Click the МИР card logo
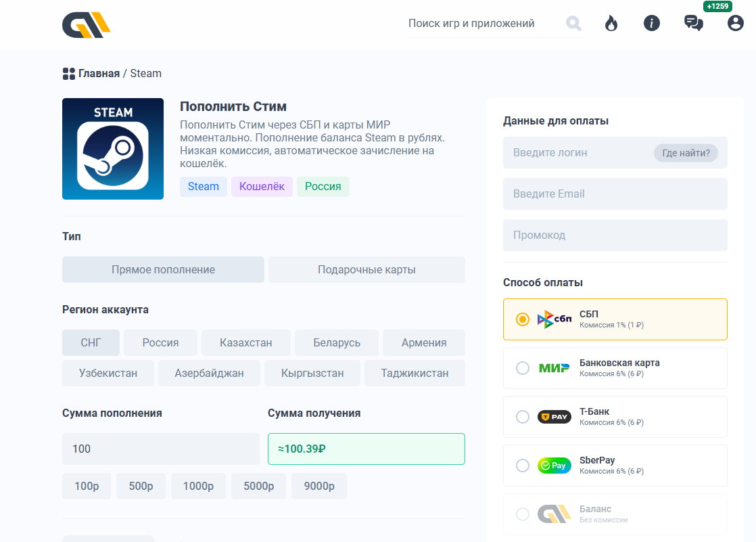Image resolution: width=756 pixels, height=542 pixels. click(x=554, y=368)
